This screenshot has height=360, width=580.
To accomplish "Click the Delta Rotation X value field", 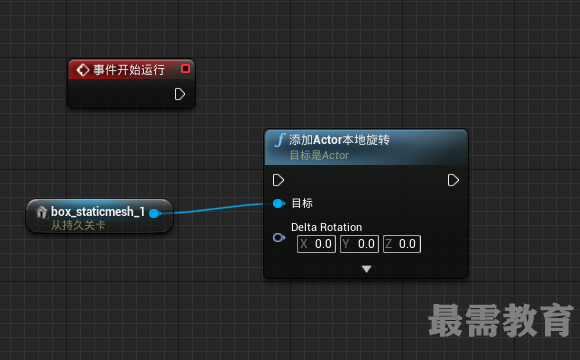I will point(316,244).
